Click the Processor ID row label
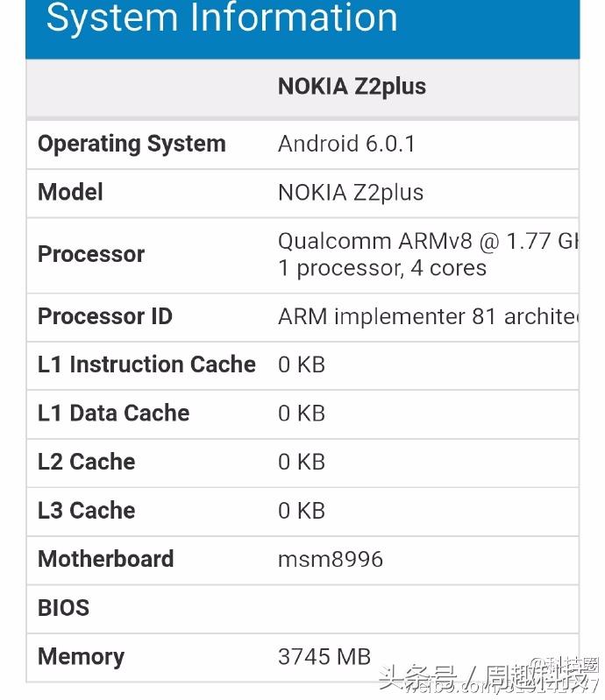This screenshot has width=605, height=700. coord(105,316)
